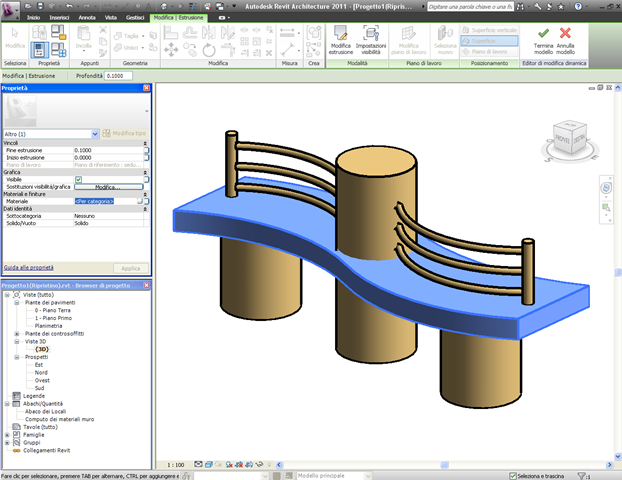This screenshot has width=622, height=480.
Task: Open Impostazioni visibilità settings
Action: coord(371,33)
